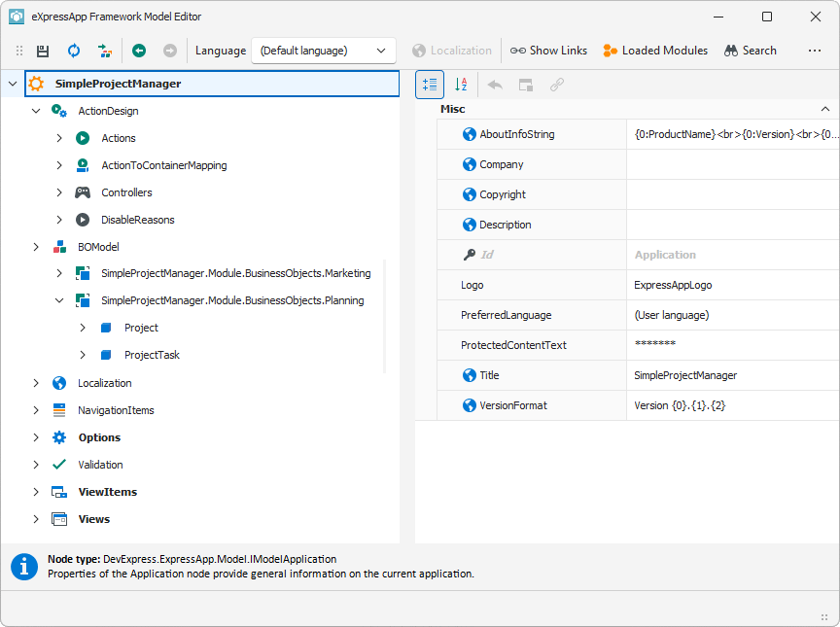Viewport: 840px width, 627px height.
Task: Click the grayed chain link icon
Action: (x=557, y=85)
